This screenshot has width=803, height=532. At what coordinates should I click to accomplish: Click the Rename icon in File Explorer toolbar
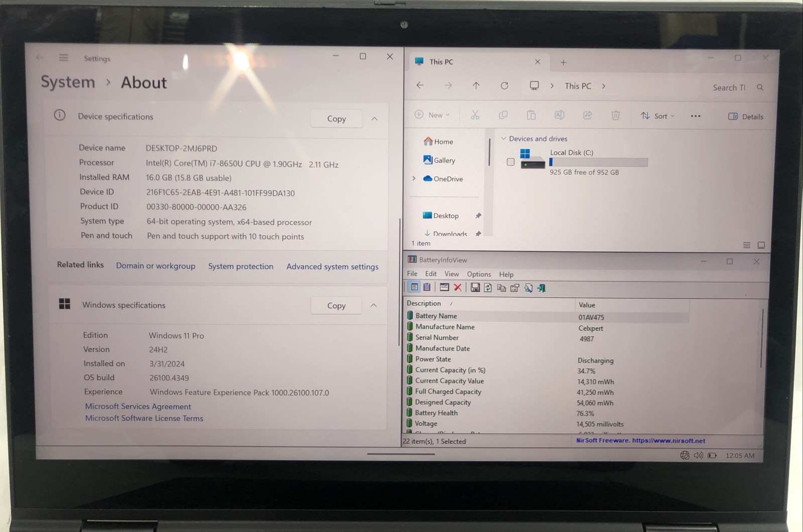click(559, 115)
